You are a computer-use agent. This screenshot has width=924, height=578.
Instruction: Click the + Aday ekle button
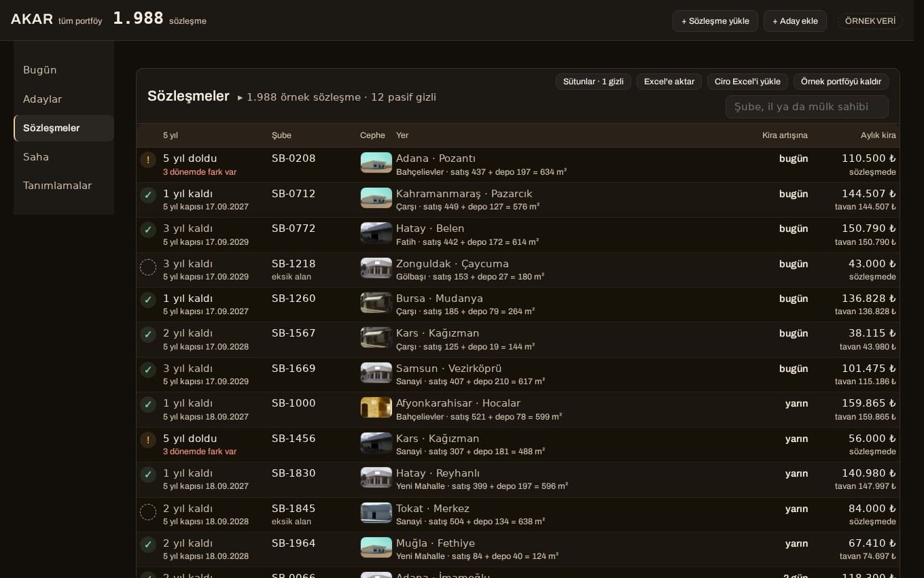795,21
